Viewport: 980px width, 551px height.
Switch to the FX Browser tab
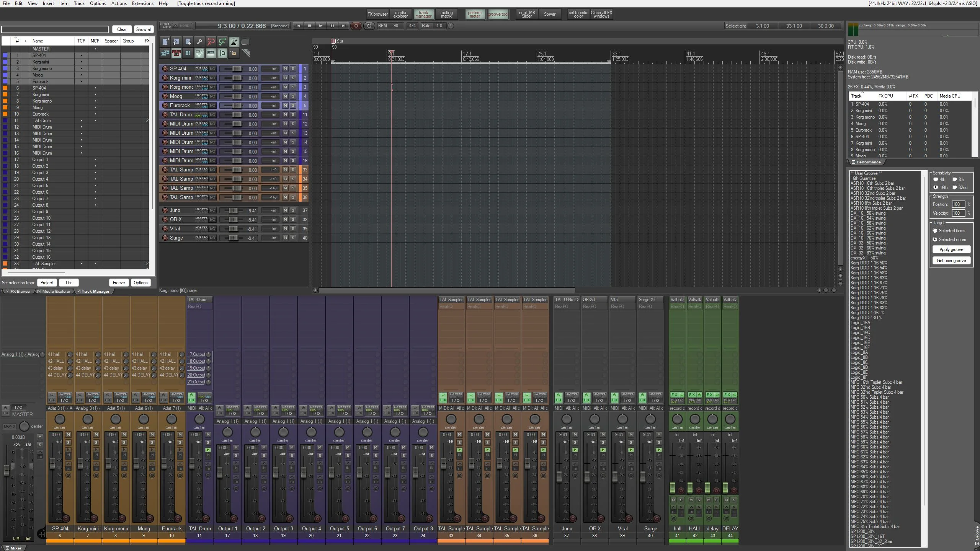[18, 292]
